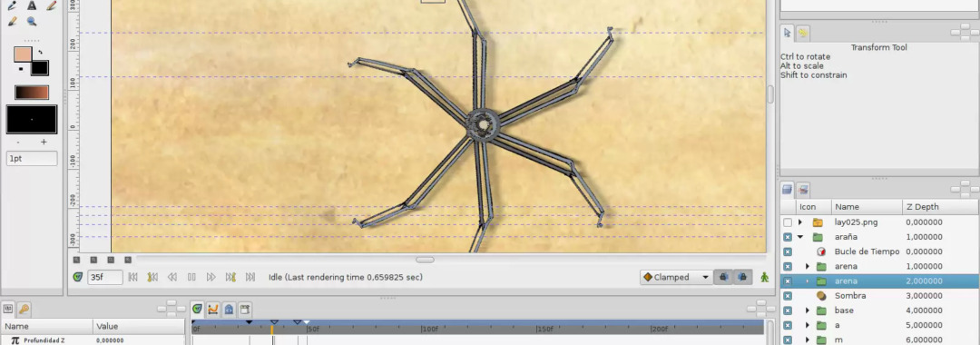This screenshot has width=980, height=345.
Task: Click the current frame field 35f
Action: (x=104, y=277)
